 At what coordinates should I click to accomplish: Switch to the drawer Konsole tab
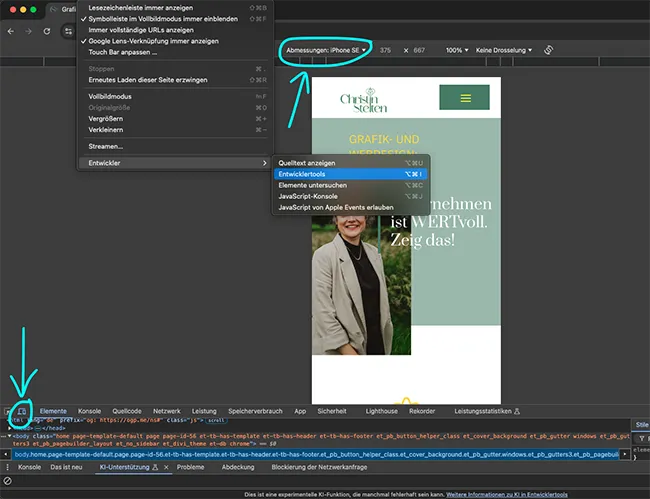click(x=29, y=467)
